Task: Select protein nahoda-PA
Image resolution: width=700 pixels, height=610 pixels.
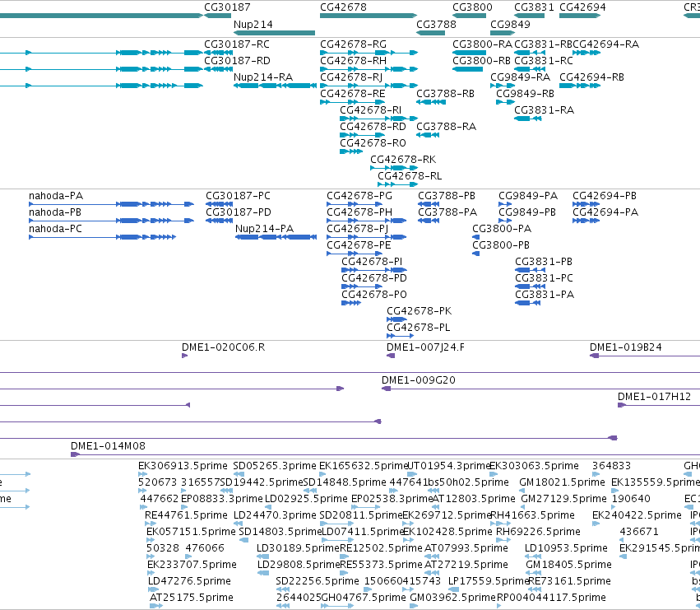Action: (56, 196)
